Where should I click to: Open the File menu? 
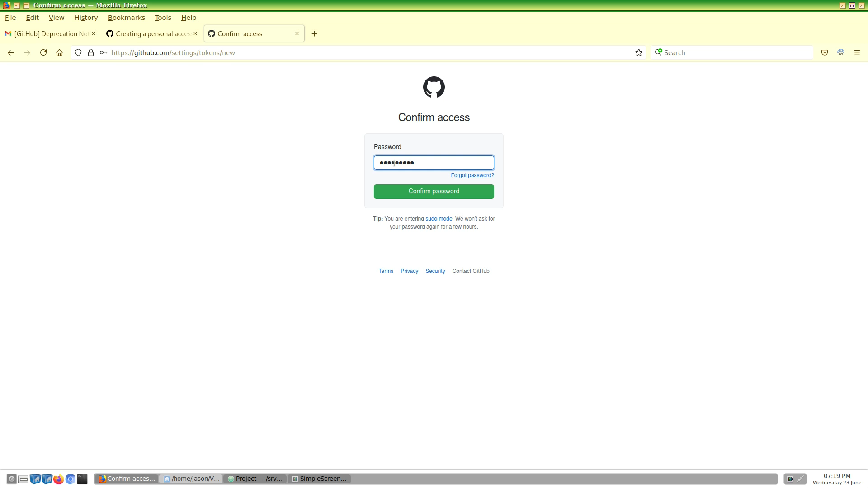10,18
